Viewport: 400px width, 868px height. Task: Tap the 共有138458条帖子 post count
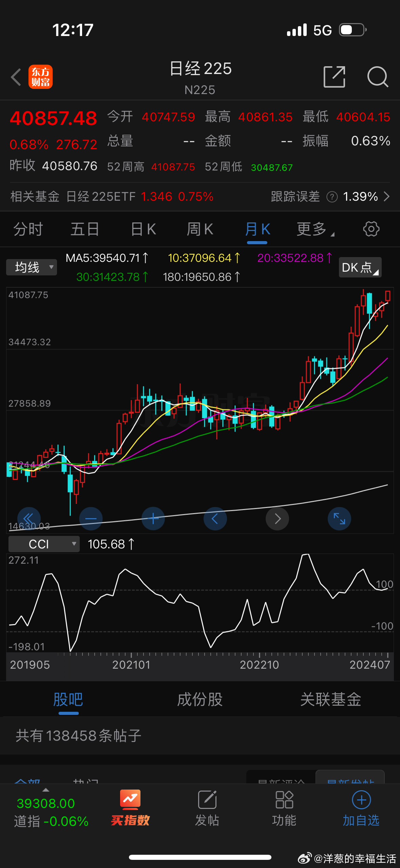[x=79, y=736]
